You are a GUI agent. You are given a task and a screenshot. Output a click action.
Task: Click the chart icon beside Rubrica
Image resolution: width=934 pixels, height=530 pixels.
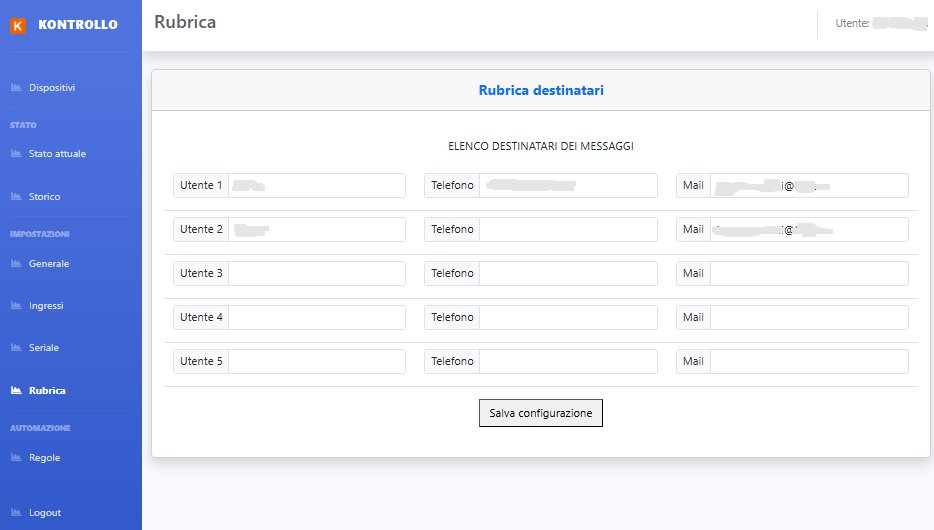[x=16, y=391]
